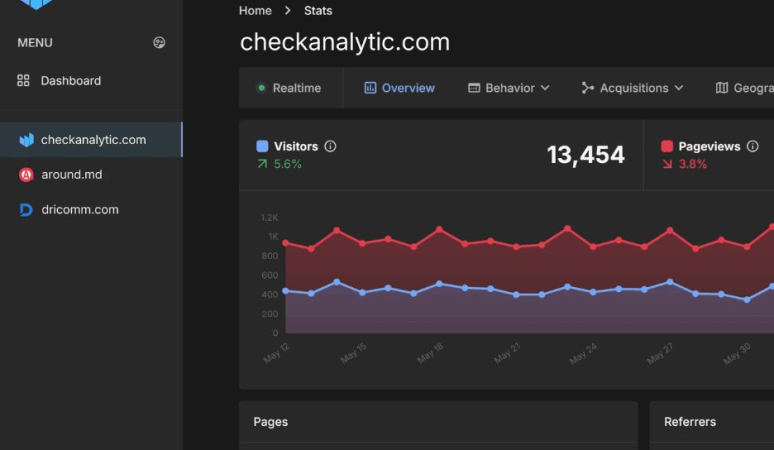
Task: Open the Geography tab
Action: point(744,88)
